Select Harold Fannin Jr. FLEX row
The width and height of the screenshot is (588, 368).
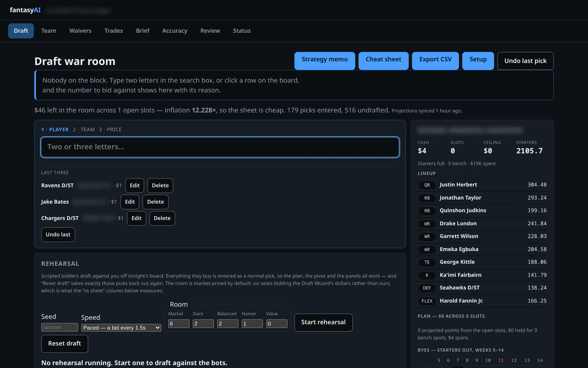(482, 301)
